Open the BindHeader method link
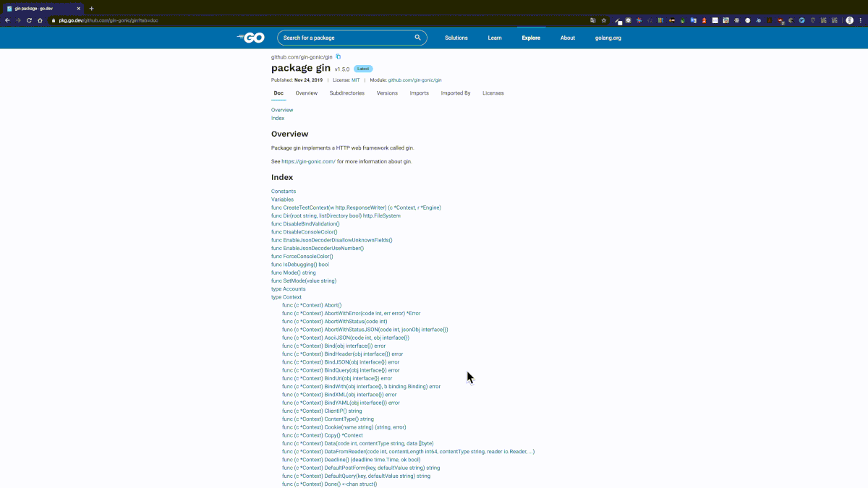 pos(342,354)
